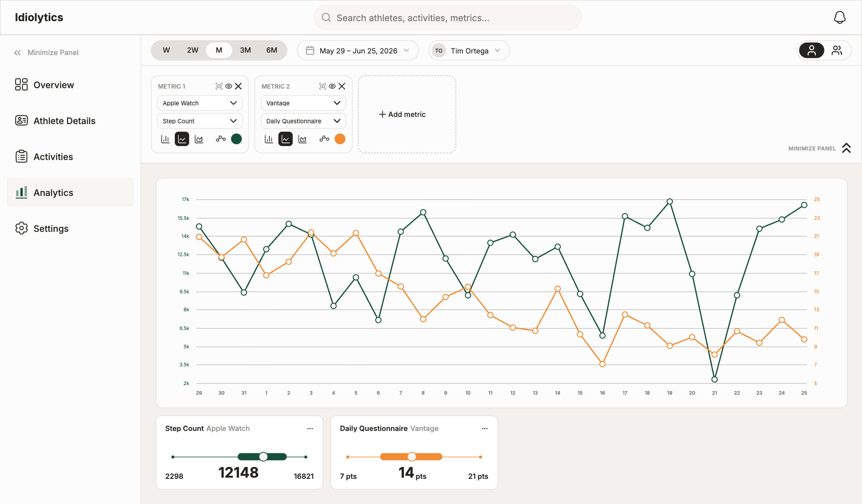This screenshot has height=504, width=862.
Task: Select bar chart type for Metric 1
Action: 165,139
